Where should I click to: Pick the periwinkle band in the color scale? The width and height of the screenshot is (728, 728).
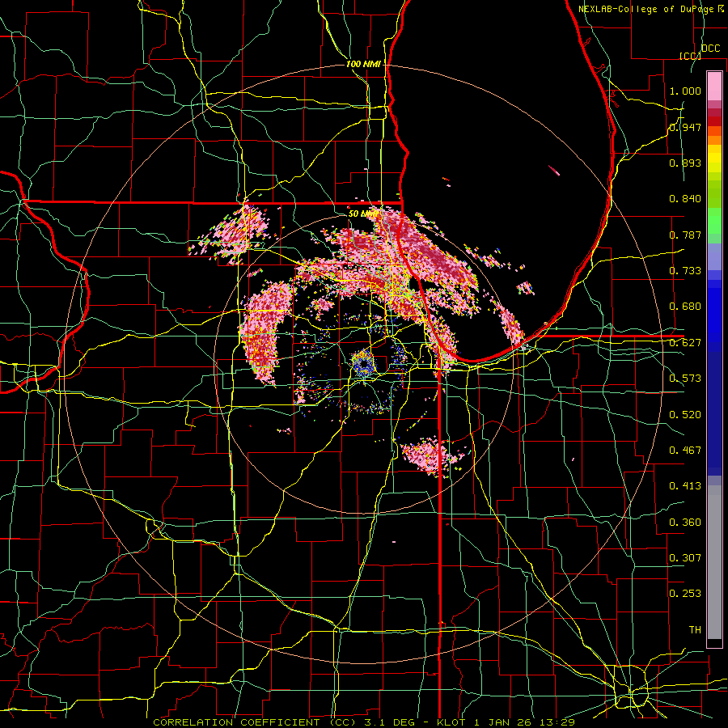click(x=714, y=256)
